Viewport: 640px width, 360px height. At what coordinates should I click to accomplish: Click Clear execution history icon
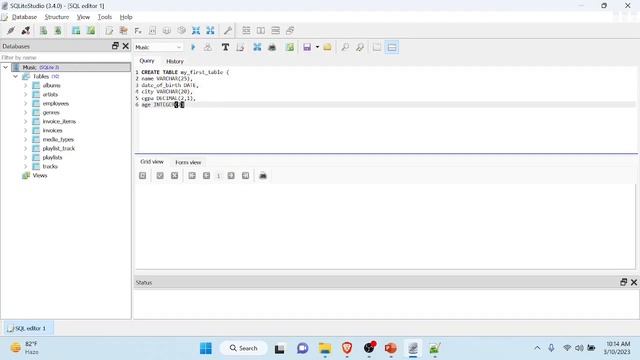(240, 47)
